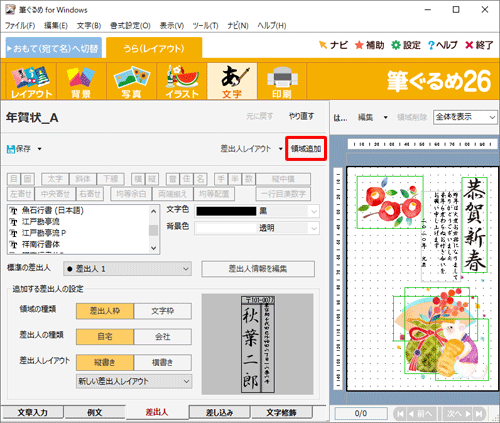Click the 筆ぐるめ app icon in title bar
The image size is (500, 423).
tap(10, 9)
